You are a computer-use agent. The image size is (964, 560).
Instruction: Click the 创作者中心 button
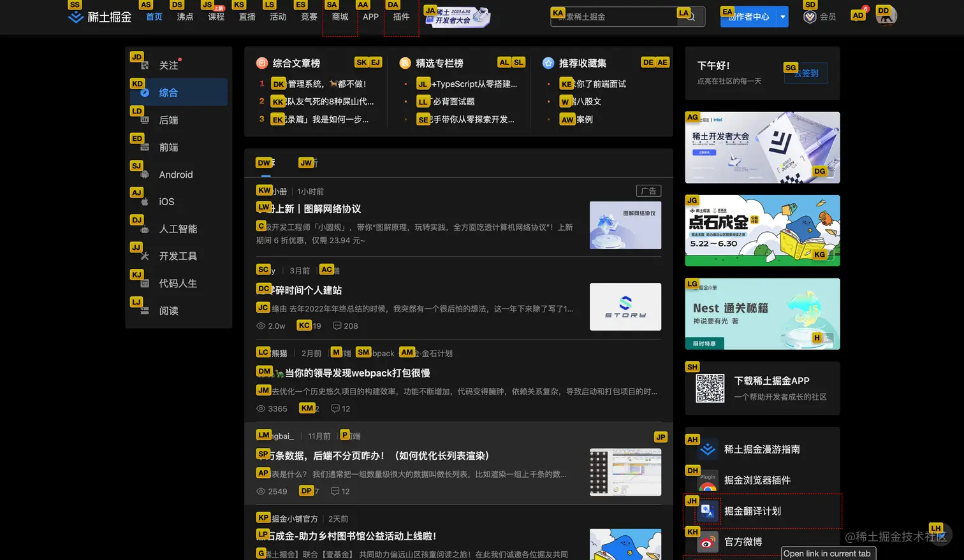coord(749,17)
